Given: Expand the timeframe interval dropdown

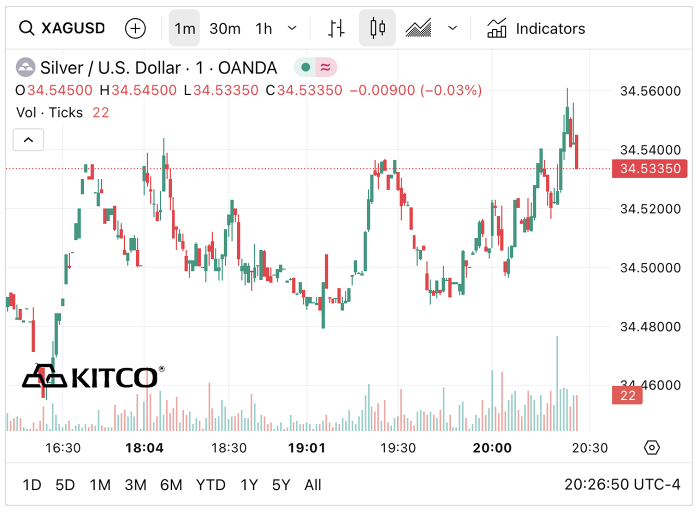Looking at the screenshot, I should (x=292, y=29).
